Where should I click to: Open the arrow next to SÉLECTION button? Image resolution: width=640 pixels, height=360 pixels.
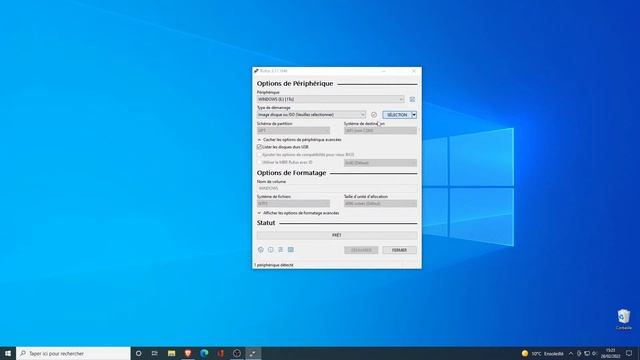(414, 115)
